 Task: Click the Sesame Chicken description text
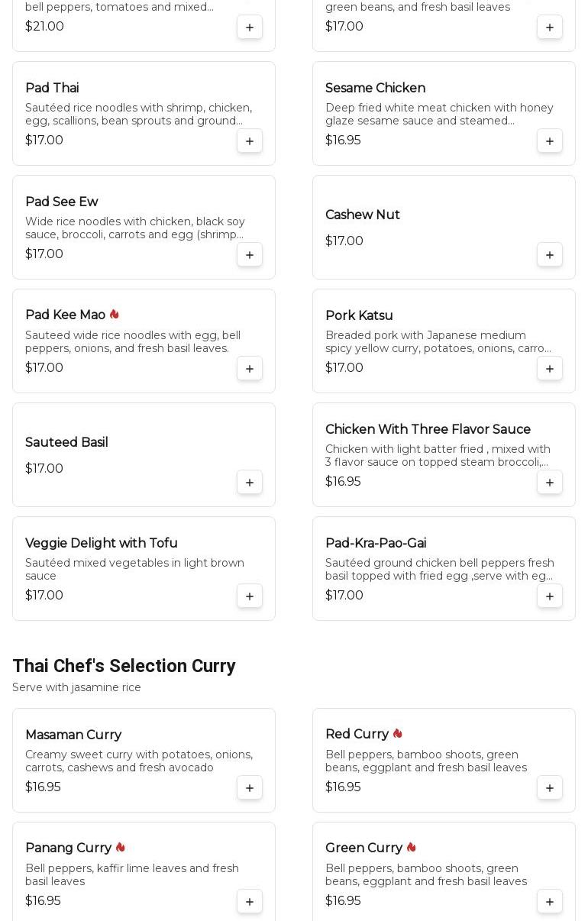[x=439, y=114]
